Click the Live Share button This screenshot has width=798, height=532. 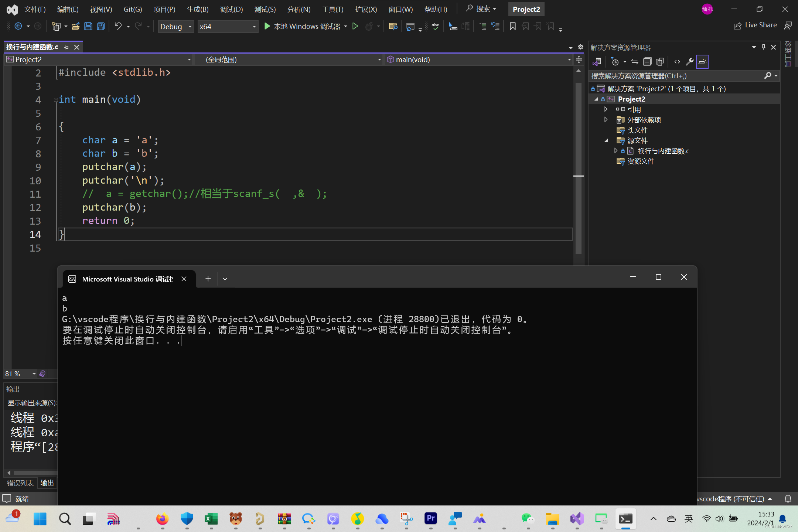coord(755,25)
